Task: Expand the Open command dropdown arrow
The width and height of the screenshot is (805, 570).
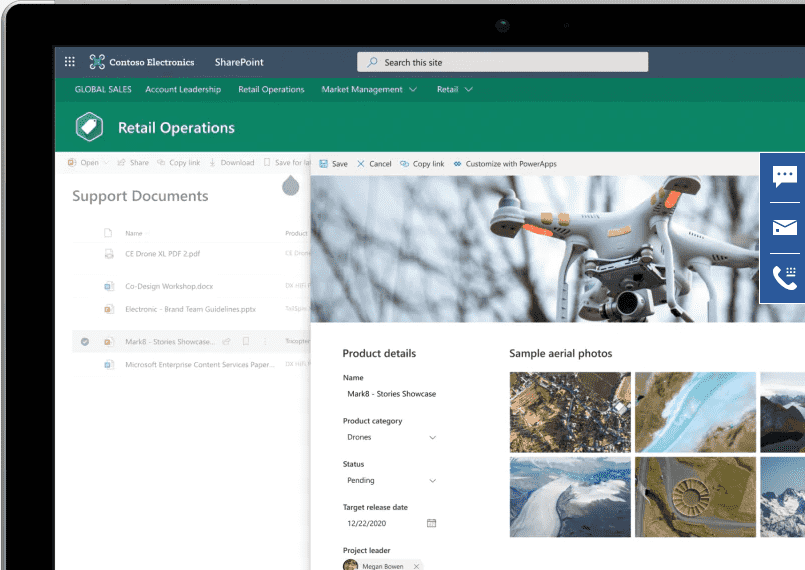Action: pyautogui.click(x=106, y=163)
